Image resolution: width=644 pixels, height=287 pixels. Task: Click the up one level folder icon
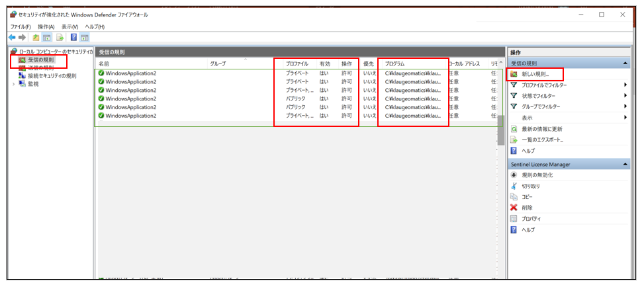[x=36, y=38]
